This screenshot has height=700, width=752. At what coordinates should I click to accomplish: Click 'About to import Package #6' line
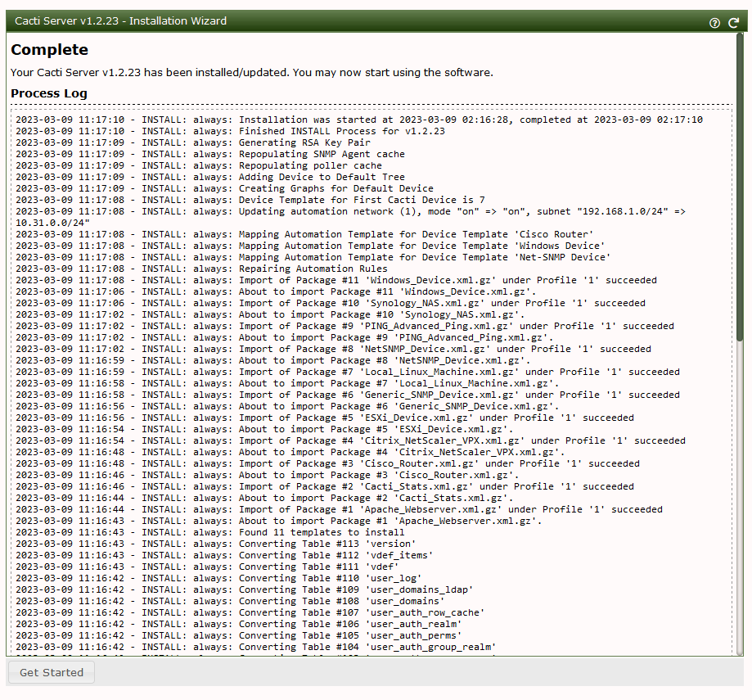point(287,407)
